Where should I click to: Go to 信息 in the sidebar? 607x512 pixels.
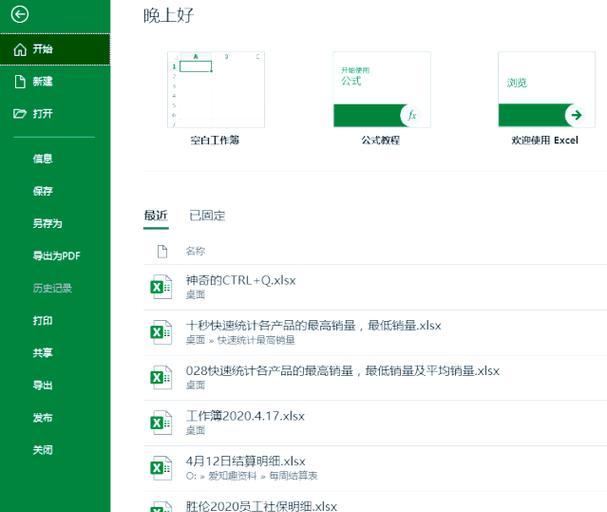[x=43, y=159]
